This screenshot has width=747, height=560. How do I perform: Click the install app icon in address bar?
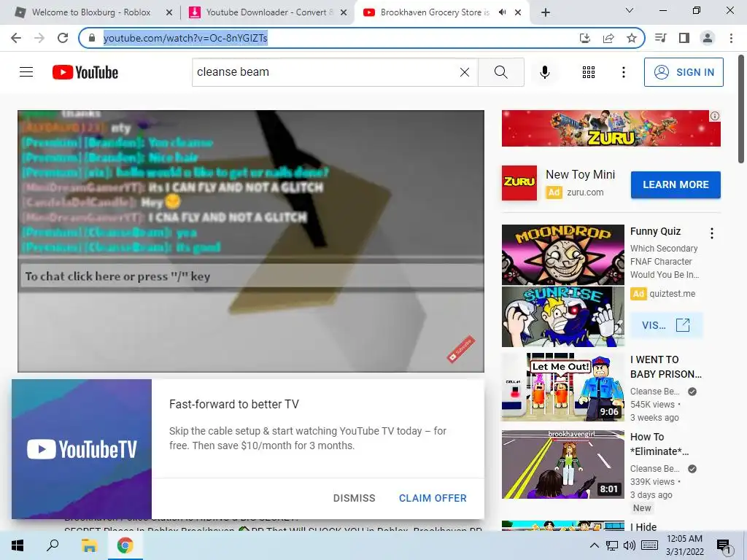click(x=584, y=38)
